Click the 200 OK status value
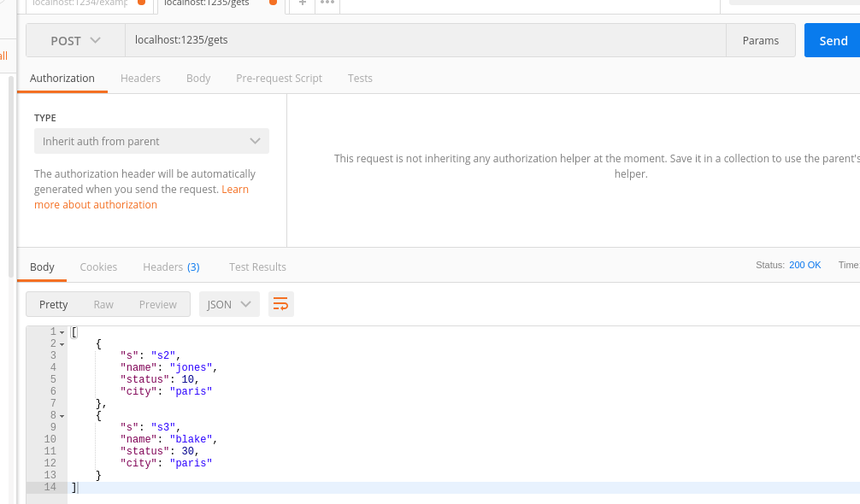Image resolution: width=860 pixels, height=504 pixels. pyautogui.click(x=804, y=265)
